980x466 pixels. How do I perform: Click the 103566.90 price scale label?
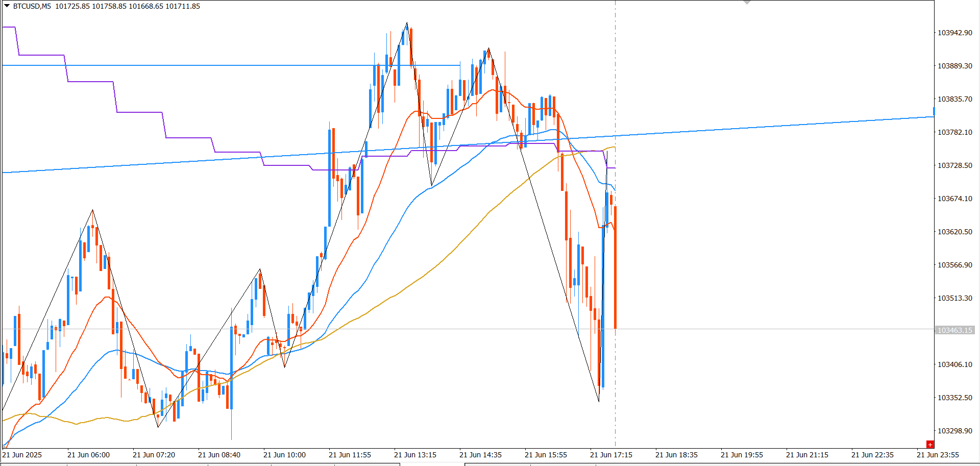pos(955,265)
